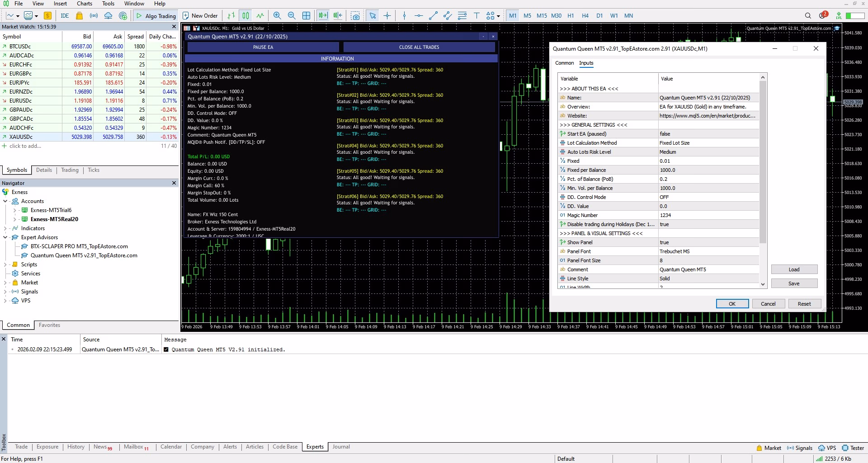Viewport: 868px width, 463px height.
Task: Collapse the Expert Advisors tree node
Action: tap(5, 237)
